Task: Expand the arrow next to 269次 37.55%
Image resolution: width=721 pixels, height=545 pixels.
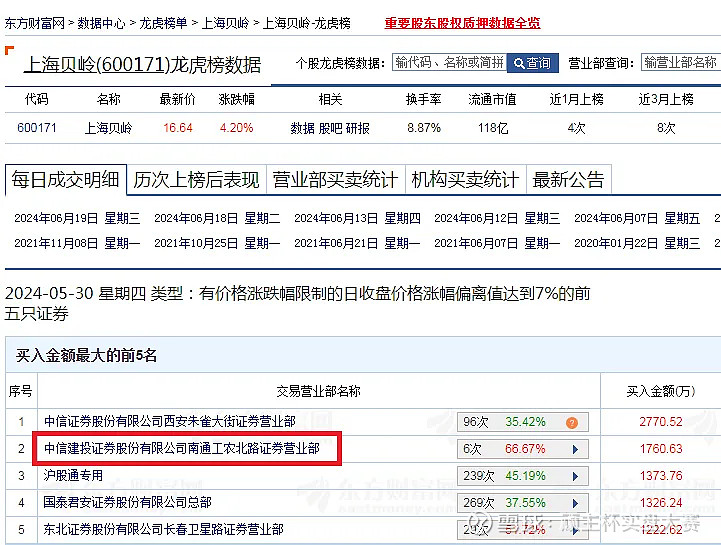Action: pos(575,503)
